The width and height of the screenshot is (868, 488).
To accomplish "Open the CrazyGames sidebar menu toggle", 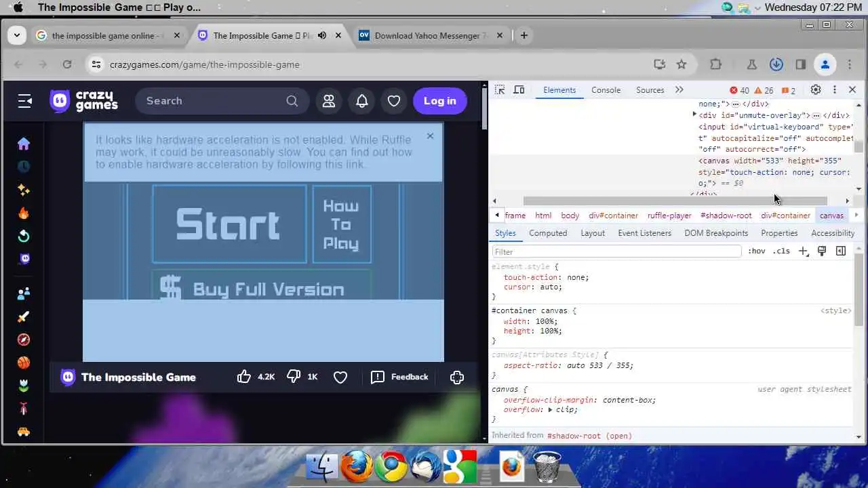I will (25, 101).
